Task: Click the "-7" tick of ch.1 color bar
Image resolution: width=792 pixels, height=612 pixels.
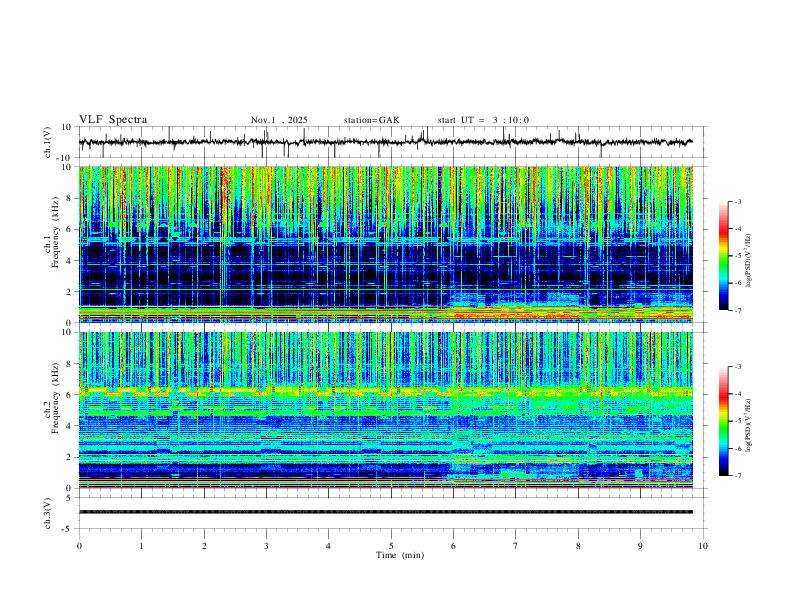Action: (x=738, y=310)
